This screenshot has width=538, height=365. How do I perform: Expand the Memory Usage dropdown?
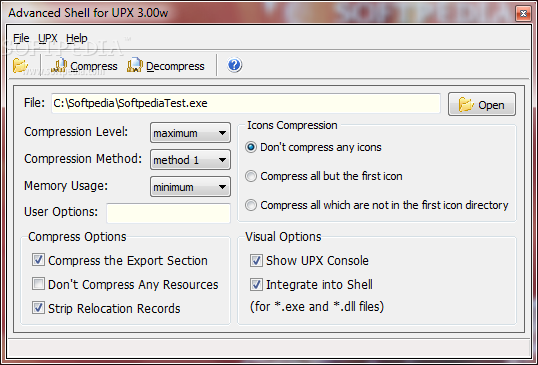click(190, 187)
